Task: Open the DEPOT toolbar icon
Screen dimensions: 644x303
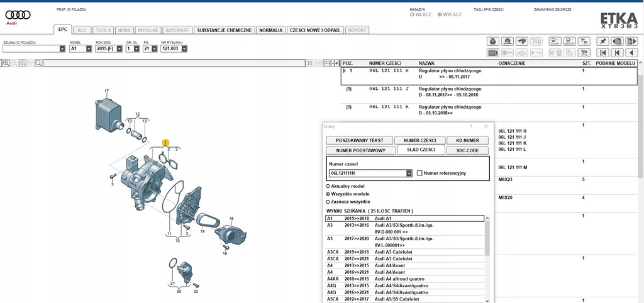Action: coord(569,41)
